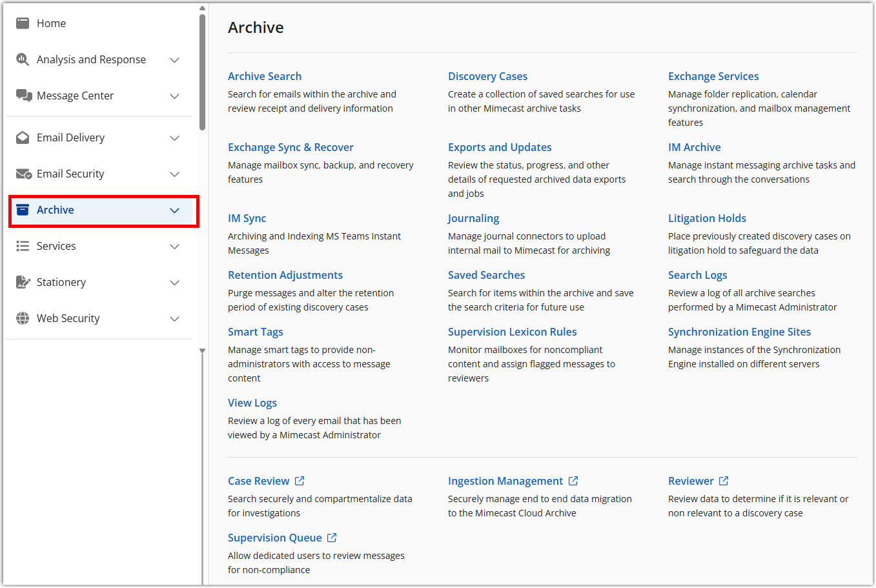Image resolution: width=876 pixels, height=588 pixels.
Task: Click the Stationery pencil icon
Action: 23,282
